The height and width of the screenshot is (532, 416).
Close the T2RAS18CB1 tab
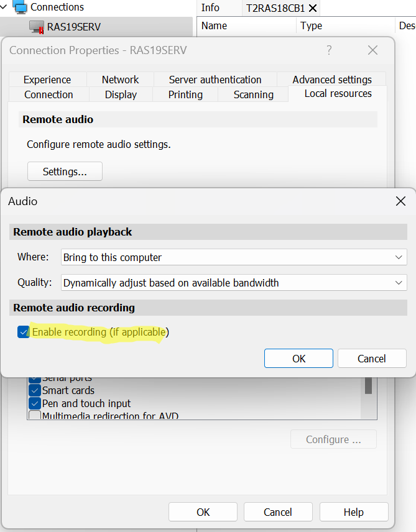[x=313, y=8]
